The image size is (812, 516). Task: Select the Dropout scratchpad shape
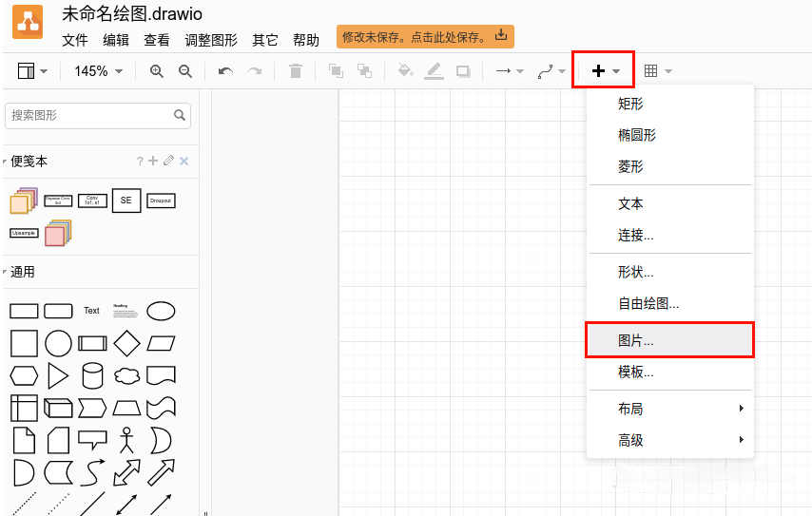click(161, 201)
